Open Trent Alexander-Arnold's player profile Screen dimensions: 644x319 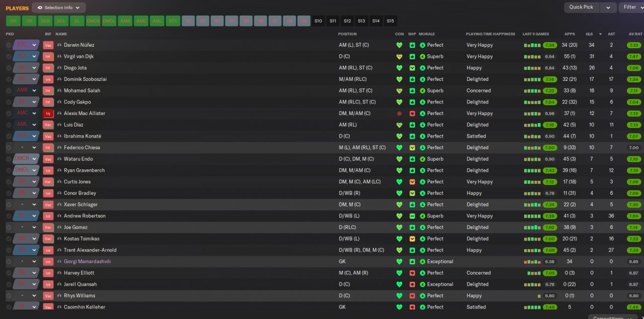click(90, 250)
